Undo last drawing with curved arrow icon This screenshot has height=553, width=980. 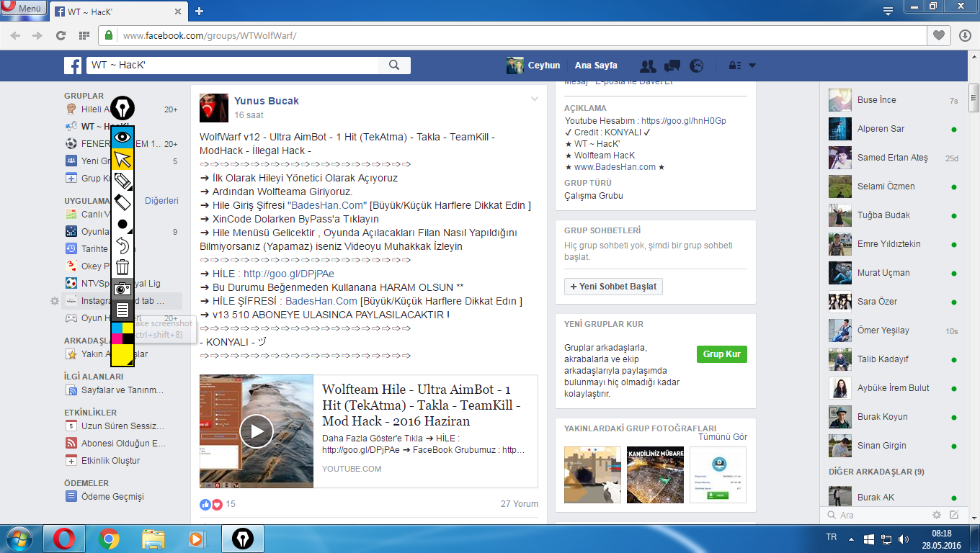pyautogui.click(x=122, y=246)
